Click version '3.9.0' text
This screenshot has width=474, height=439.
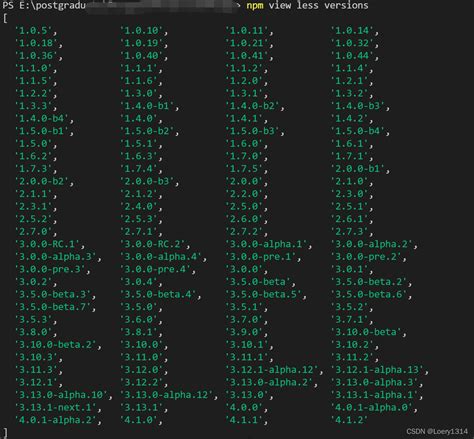tap(244, 332)
